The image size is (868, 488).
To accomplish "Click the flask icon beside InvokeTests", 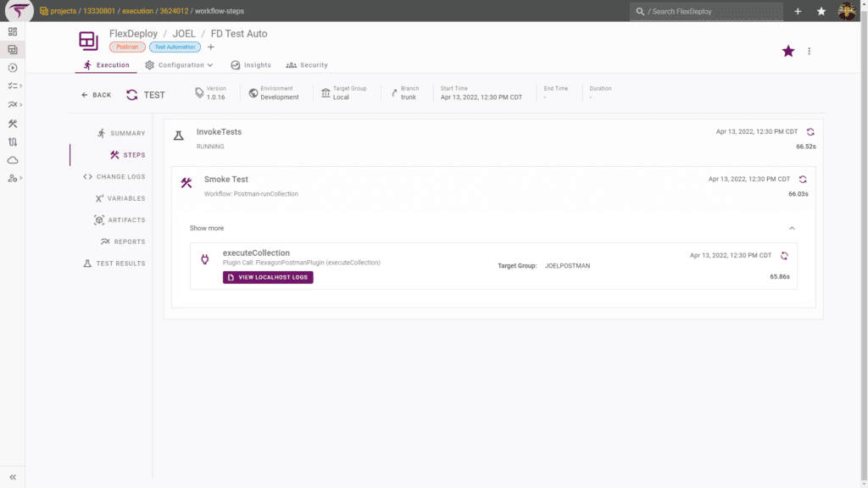I will [179, 136].
